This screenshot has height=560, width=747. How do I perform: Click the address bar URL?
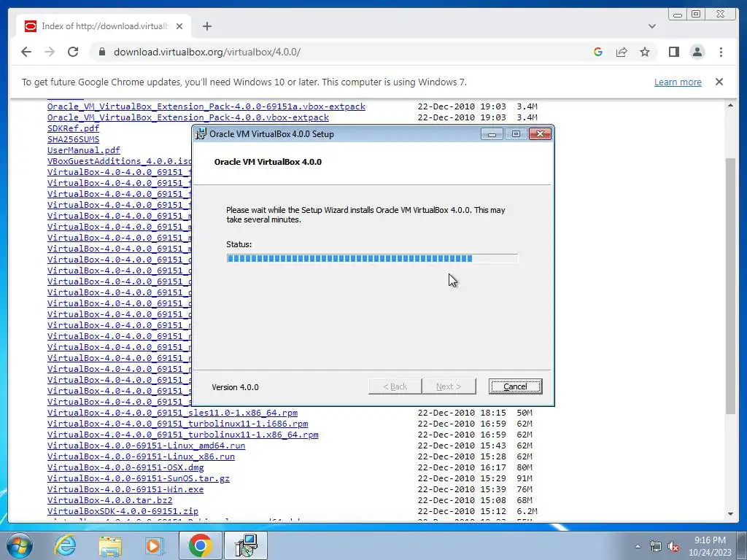(206, 52)
